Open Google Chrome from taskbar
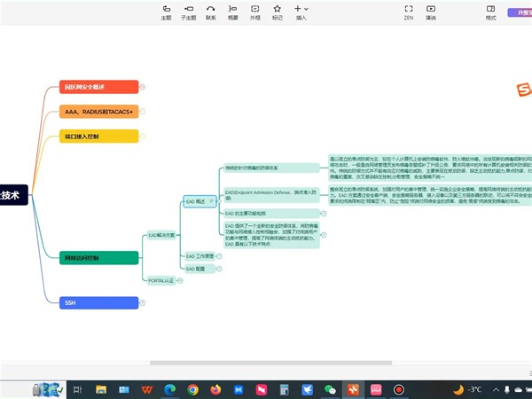This screenshot has height=399, width=532. (192, 389)
